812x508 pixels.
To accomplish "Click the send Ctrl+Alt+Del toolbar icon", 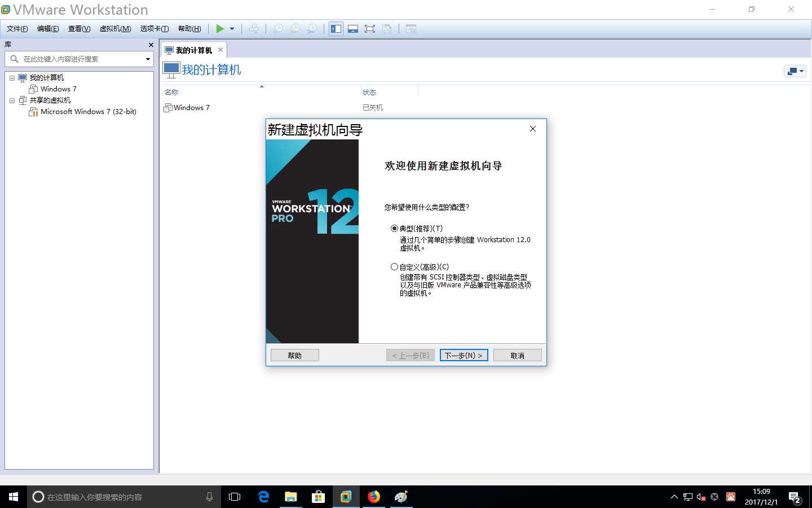I will click(254, 29).
